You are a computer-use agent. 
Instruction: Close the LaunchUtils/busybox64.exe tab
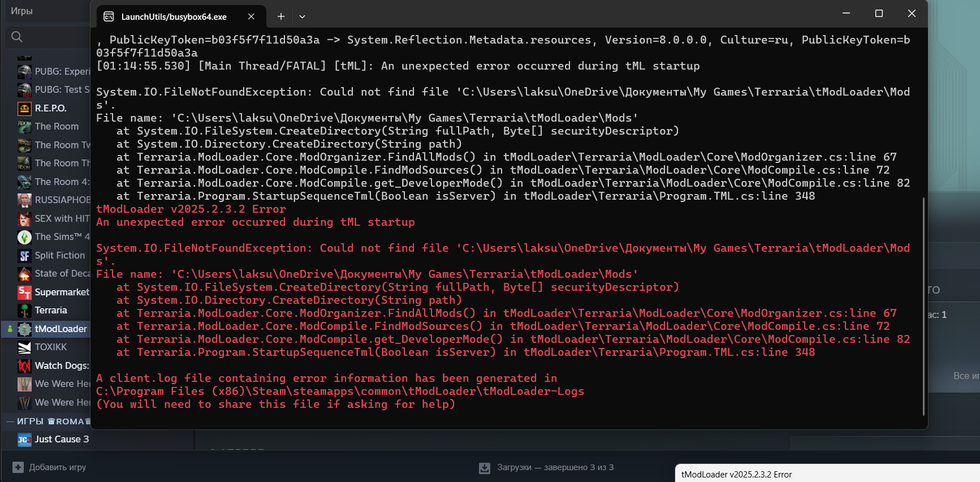pos(251,17)
